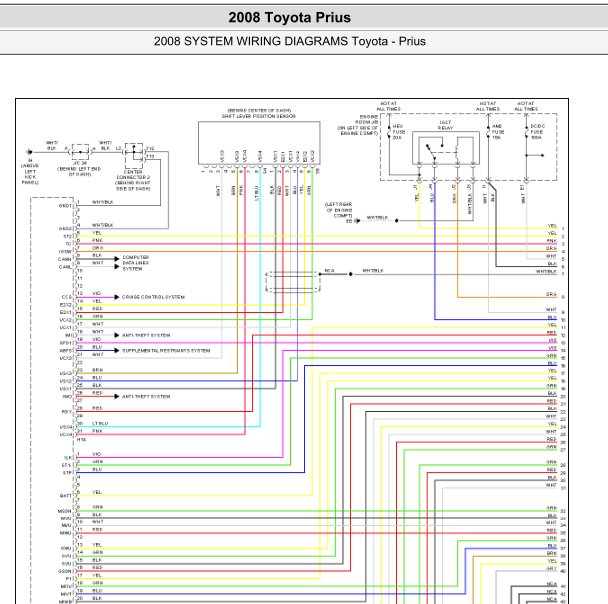
Task: Click the "SUPPLEMENTAL RESTRAINTS SYSTEM" reference
Action: (166, 351)
